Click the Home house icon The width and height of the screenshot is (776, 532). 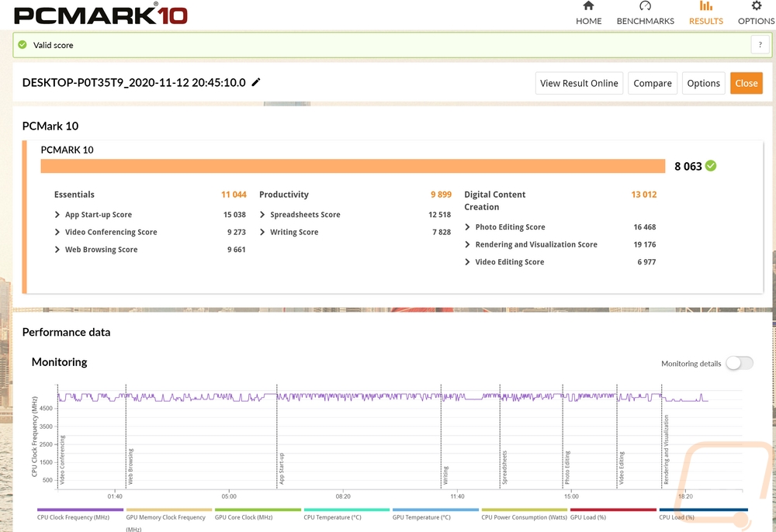point(588,6)
